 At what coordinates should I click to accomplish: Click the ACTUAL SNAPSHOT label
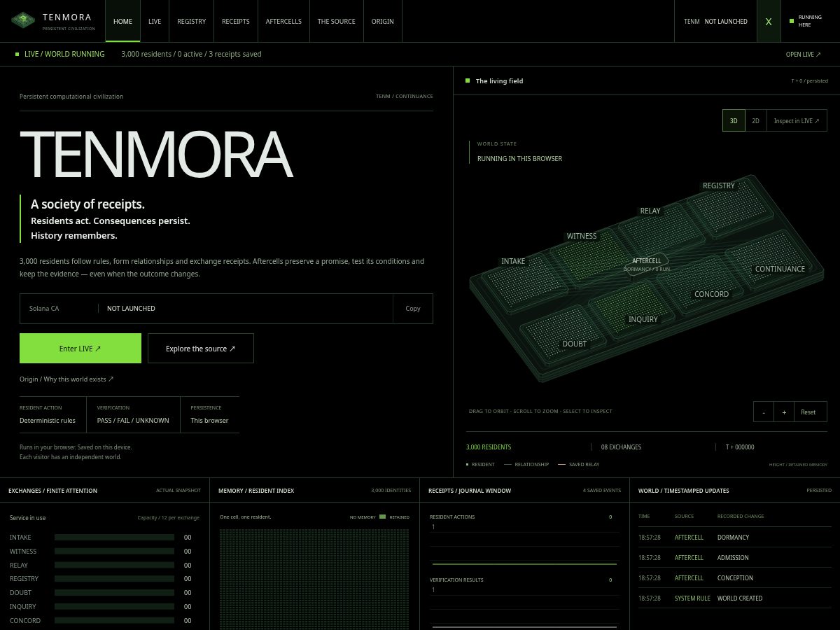point(178,491)
